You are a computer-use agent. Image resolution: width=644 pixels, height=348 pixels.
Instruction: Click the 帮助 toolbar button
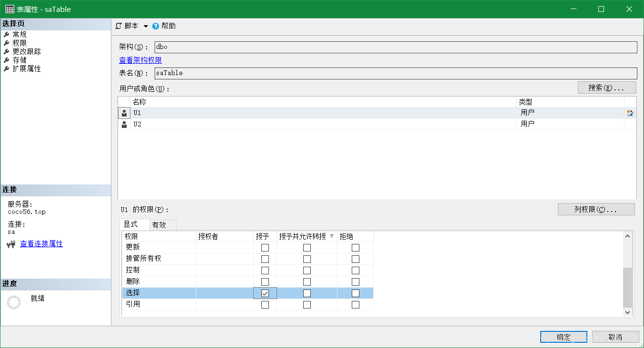click(x=164, y=26)
